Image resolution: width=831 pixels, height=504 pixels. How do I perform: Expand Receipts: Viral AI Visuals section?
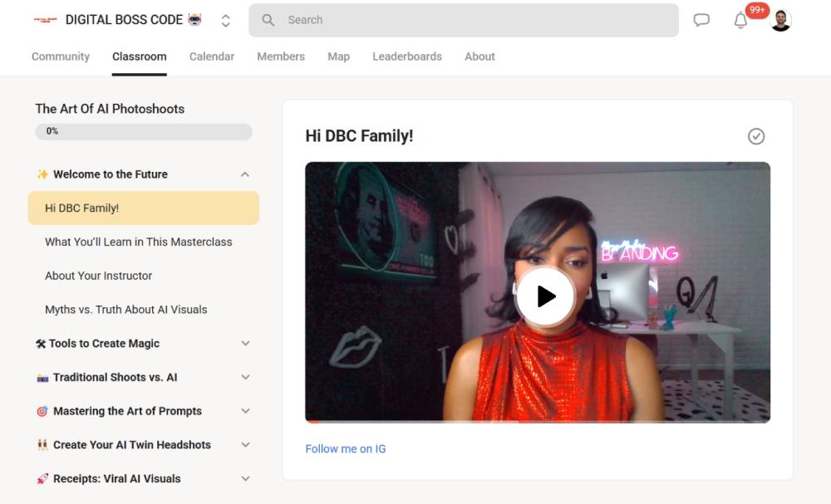(245, 479)
